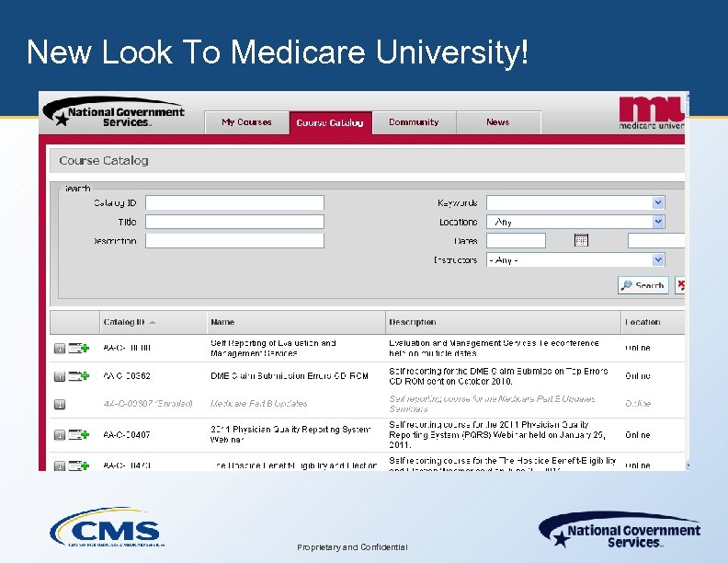Click the CMS logo at slide bottom
Viewport: 728px width, 563px height.
pos(107,527)
